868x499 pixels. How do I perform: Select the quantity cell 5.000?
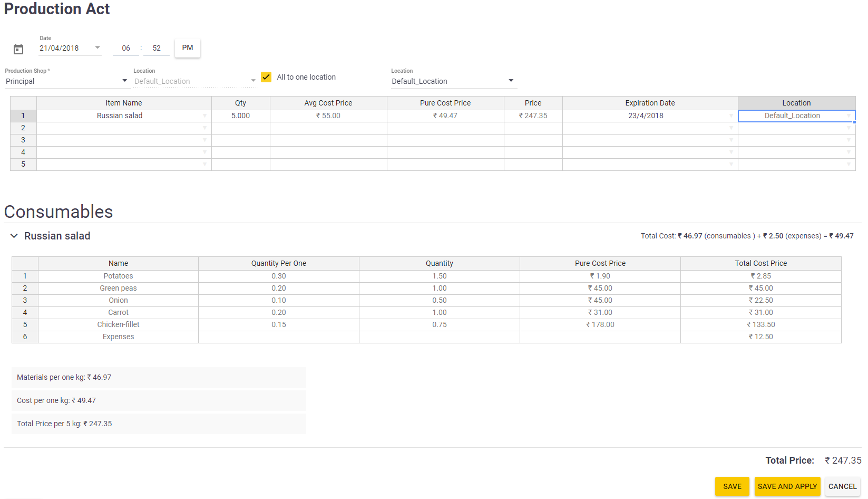(241, 116)
